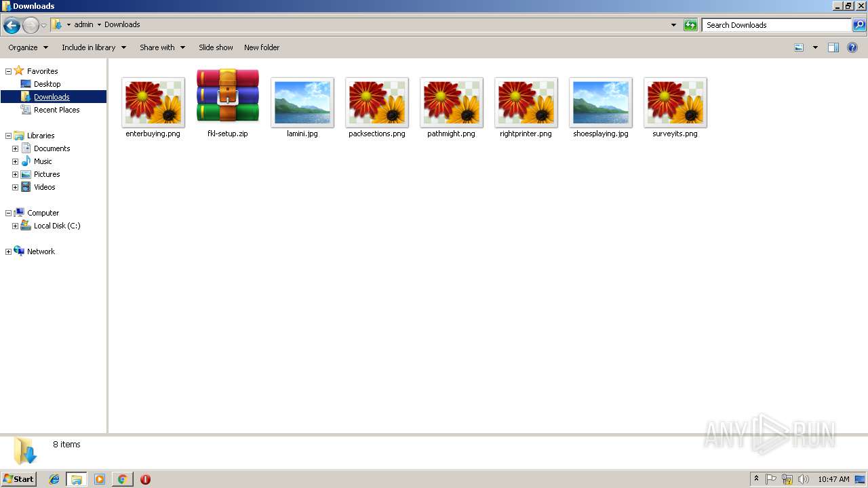
Task: Open the Share with menu
Action: pyautogui.click(x=162, y=47)
